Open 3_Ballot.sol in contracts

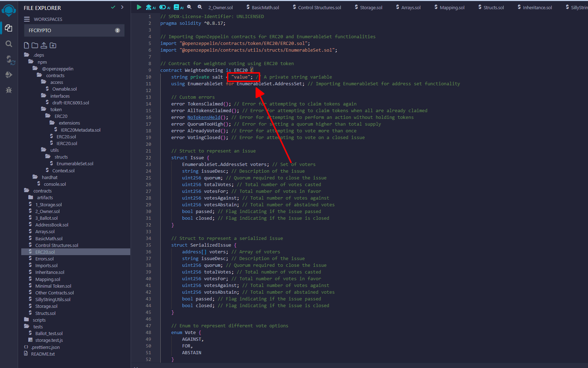click(46, 218)
